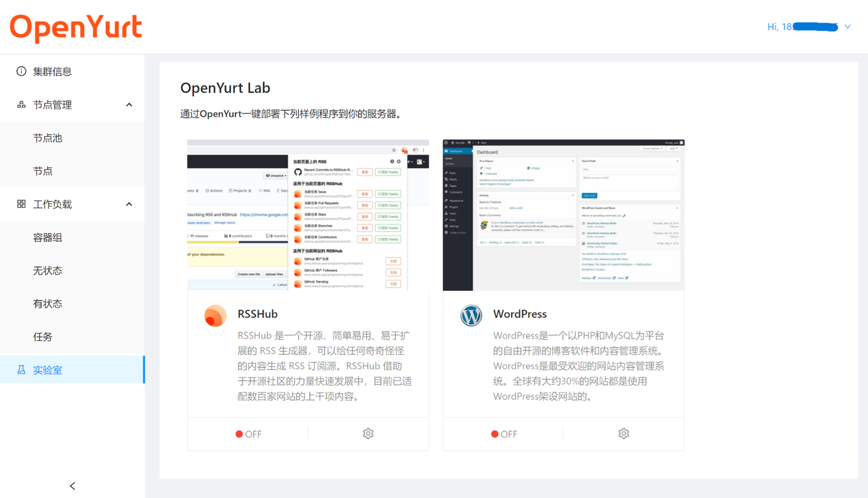This screenshot has width=868, height=498.
Task: Click the OpenYurt Lab heading
Action: coord(225,88)
